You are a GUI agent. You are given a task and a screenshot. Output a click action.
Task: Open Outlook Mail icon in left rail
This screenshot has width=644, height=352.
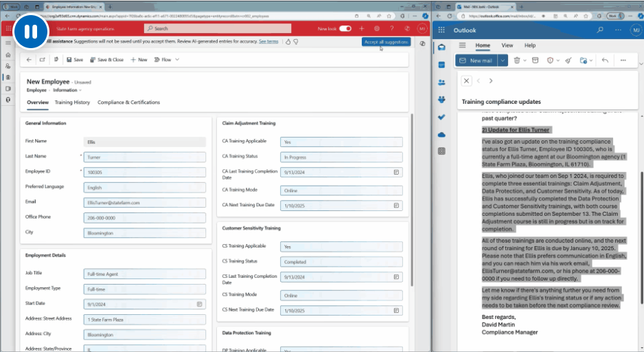pos(441,47)
